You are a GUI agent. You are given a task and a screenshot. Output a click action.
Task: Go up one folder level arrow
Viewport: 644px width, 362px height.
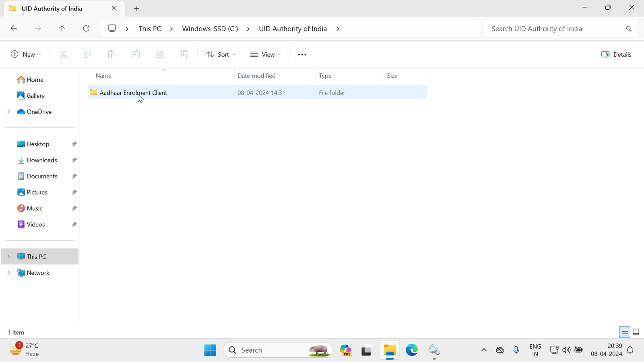[62, 29]
